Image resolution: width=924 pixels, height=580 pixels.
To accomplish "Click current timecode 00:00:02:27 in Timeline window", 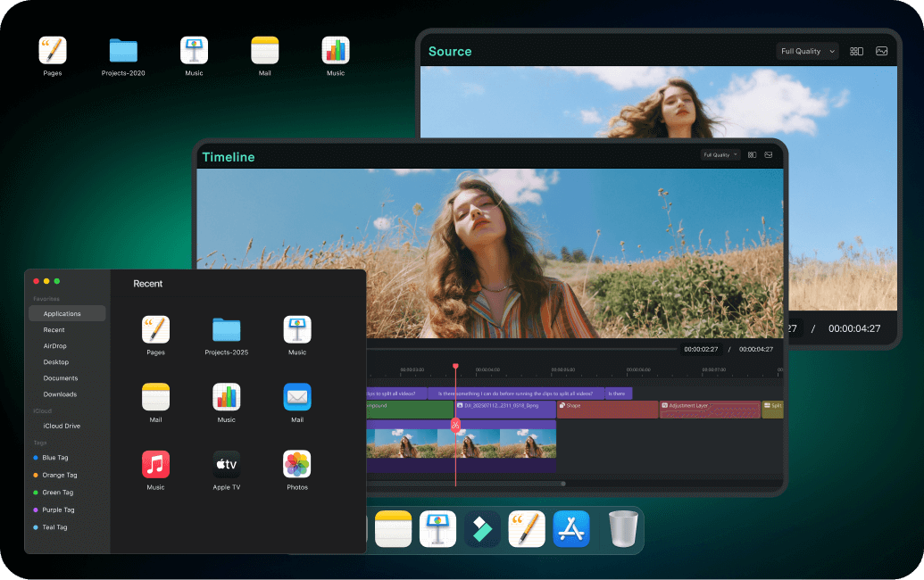I will click(x=701, y=349).
